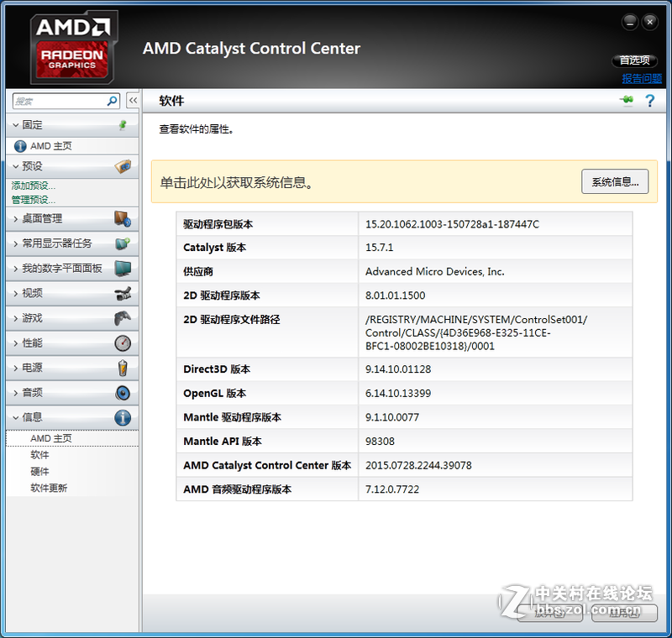Click the 报告问题 link
Screen dimensions: 672x638
pos(642,79)
